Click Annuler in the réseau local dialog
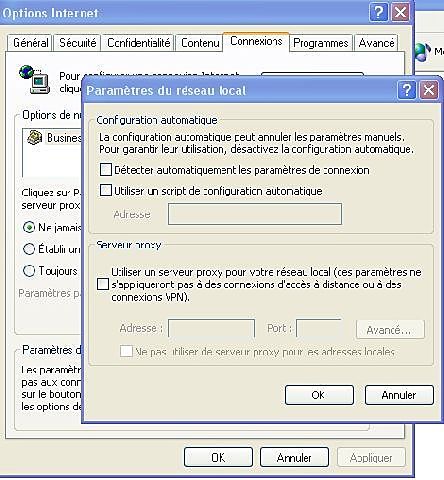The image size is (444, 480). pyautogui.click(x=399, y=395)
